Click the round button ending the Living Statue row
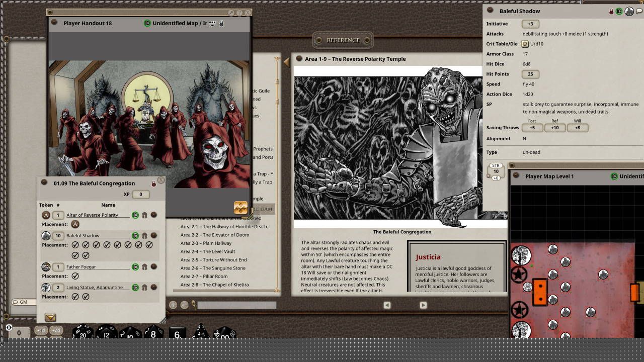Viewport: 644px width, 362px height. coord(154,288)
